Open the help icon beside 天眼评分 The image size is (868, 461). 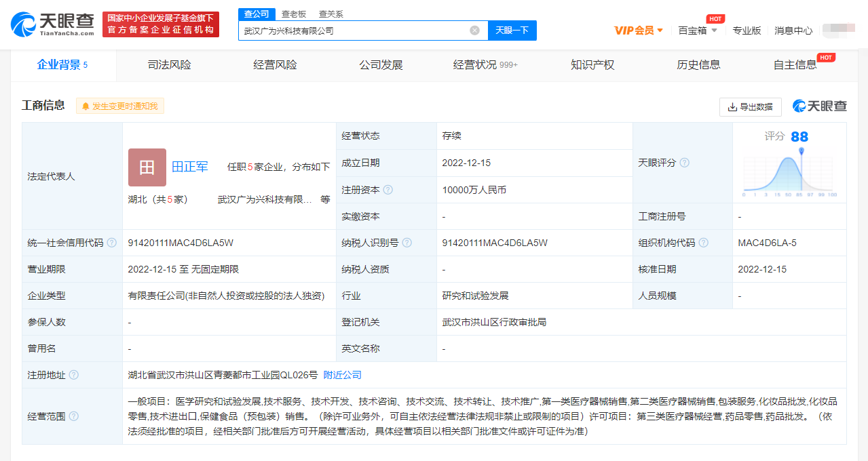tap(685, 163)
